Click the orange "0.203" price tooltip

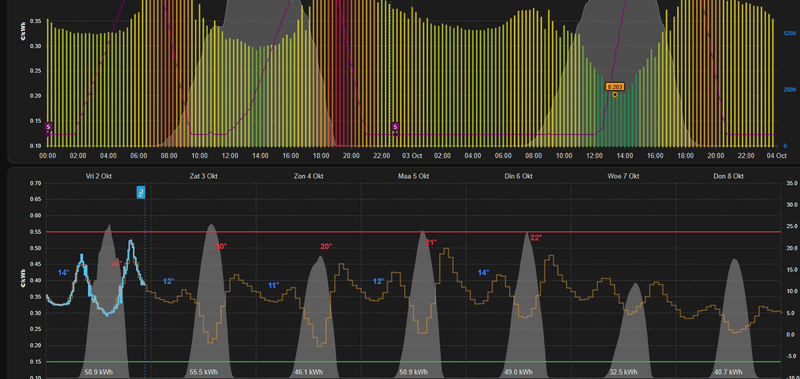(x=615, y=87)
